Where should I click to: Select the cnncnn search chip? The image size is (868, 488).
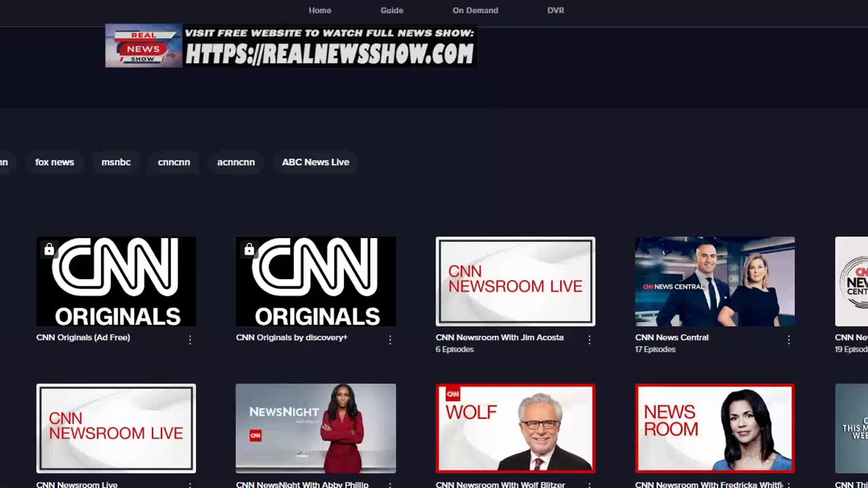pyautogui.click(x=174, y=162)
